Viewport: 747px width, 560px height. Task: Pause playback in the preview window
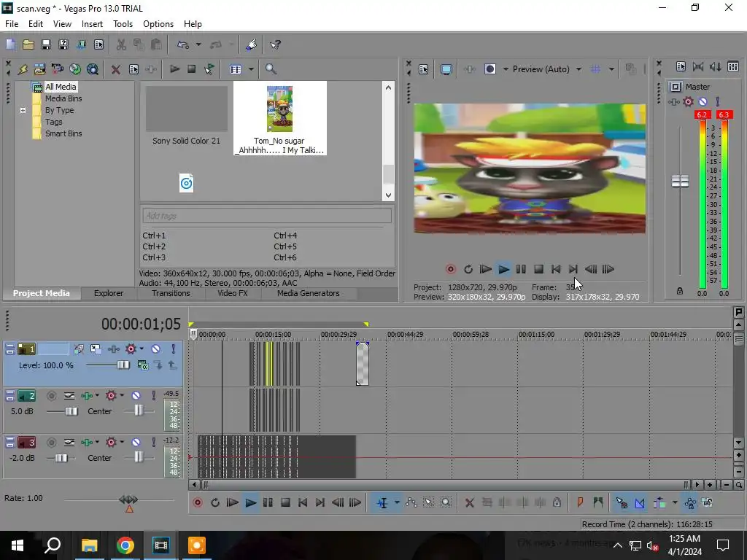tap(521, 269)
